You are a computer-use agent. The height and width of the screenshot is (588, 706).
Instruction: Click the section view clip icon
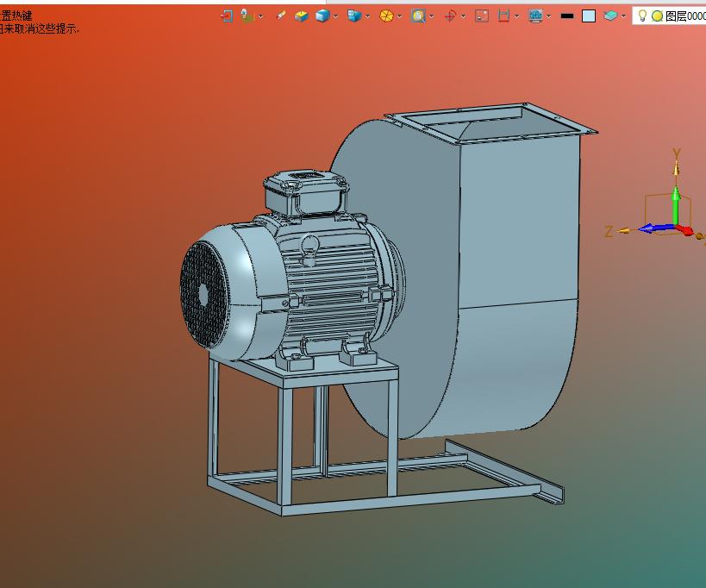tap(504, 16)
